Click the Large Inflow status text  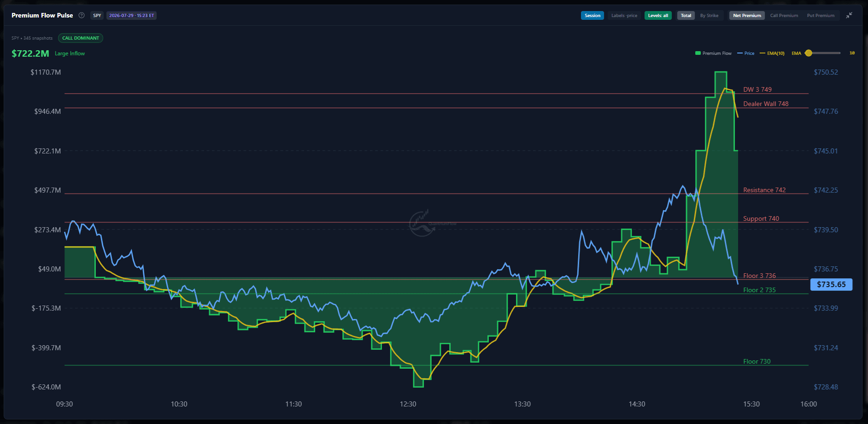70,53
